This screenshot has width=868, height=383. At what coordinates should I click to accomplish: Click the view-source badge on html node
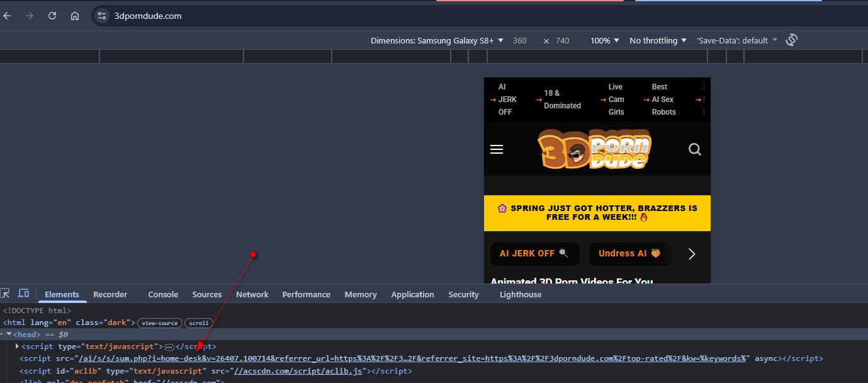pos(160,323)
